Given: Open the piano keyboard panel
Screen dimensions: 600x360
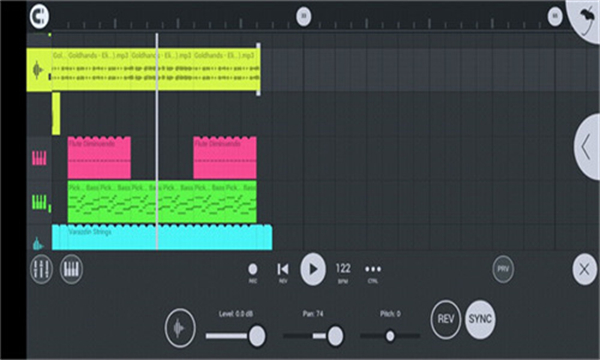Looking at the screenshot, I should click(71, 269).
